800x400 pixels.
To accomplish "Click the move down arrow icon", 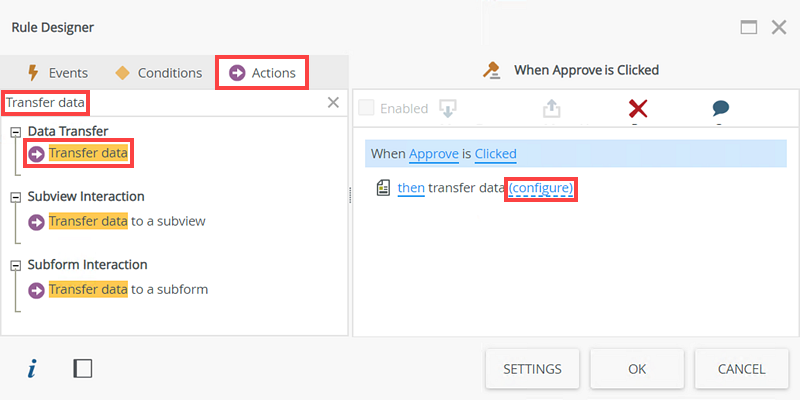I will 449,108.
